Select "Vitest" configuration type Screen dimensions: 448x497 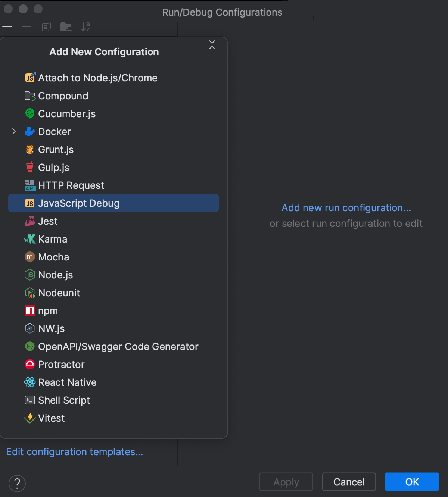click(x=51, y=418)
